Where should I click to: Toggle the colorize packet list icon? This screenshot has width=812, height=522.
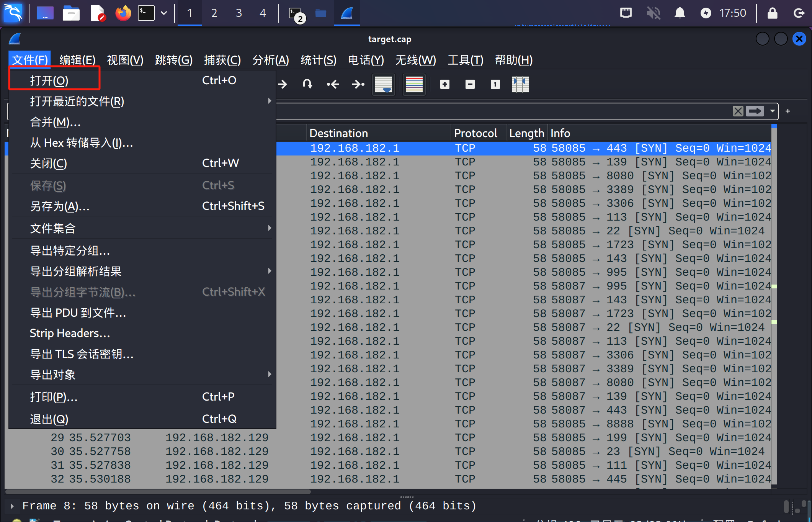[x=414, y=84]
